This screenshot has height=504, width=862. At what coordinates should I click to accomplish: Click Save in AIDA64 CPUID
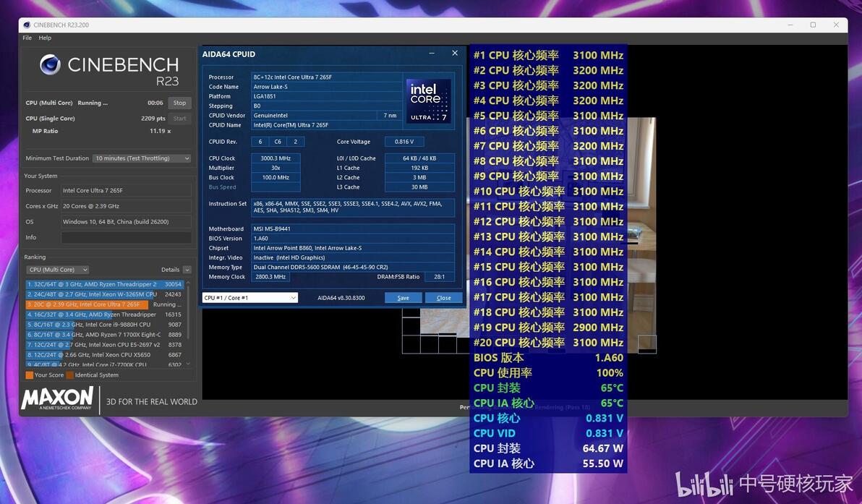point(403,298)
